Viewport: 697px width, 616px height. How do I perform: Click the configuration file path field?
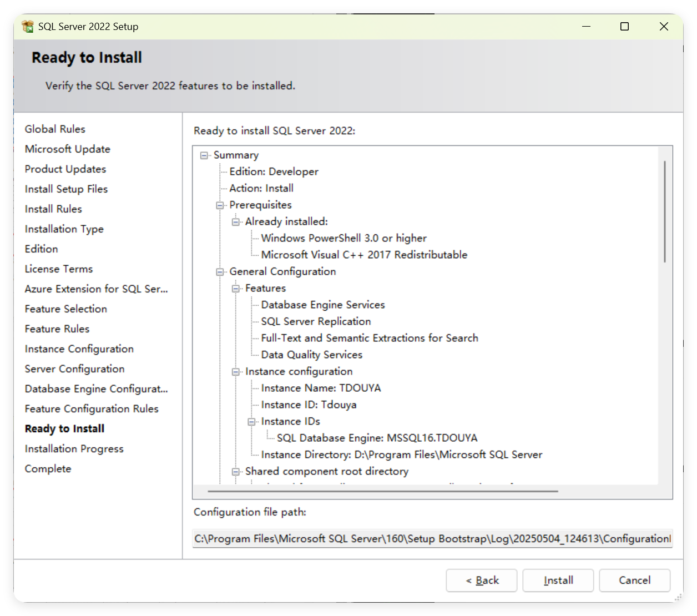click(x=433, y=538)
